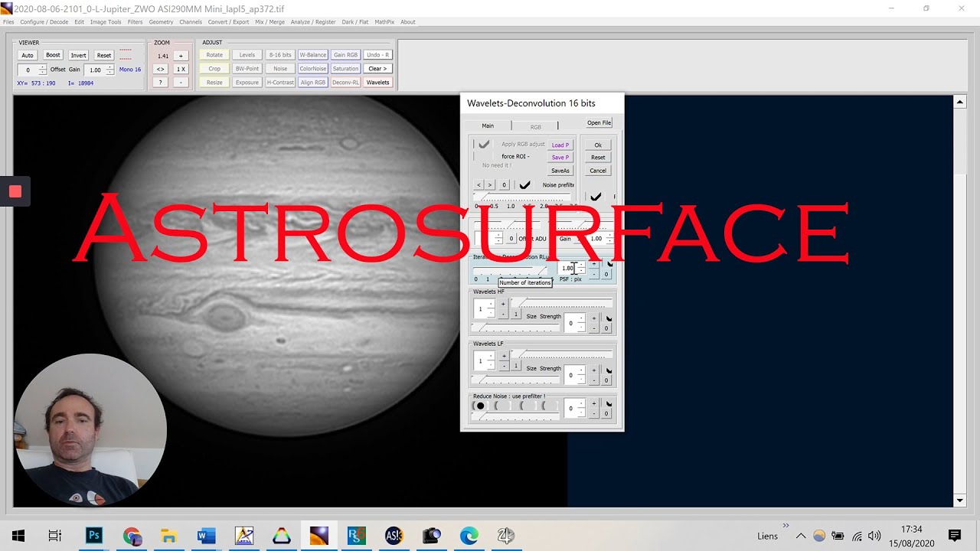
Task: Adjust the PSF pix value stepper arrows
Action: (x=581, y=268)
